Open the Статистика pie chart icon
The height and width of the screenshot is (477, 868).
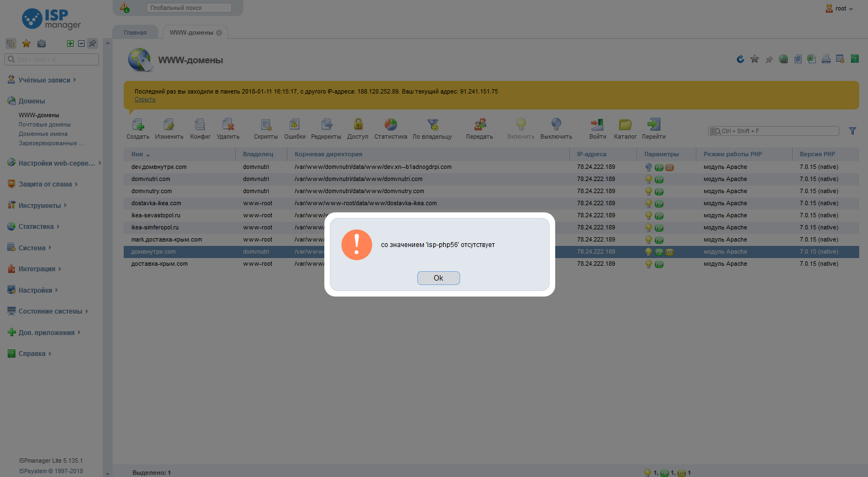391,124
